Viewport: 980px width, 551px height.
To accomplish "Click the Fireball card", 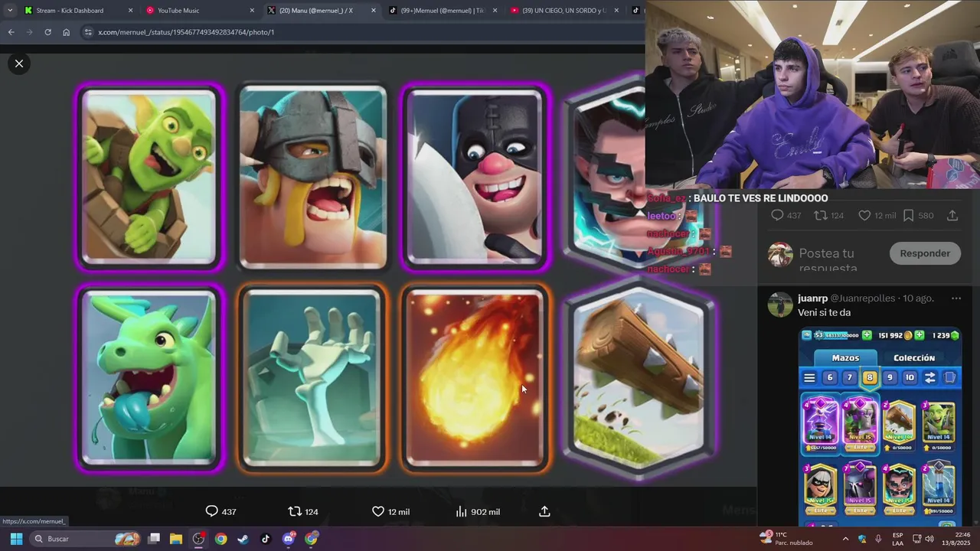I will click(x=475, y=378).
